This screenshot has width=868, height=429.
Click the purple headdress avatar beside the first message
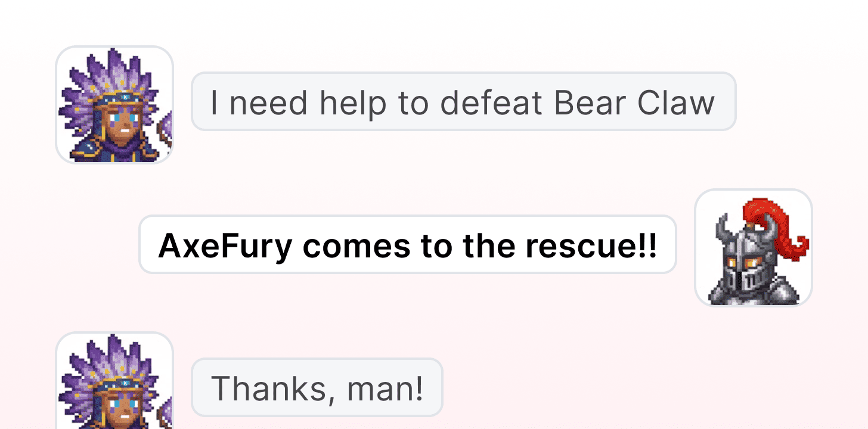point(114,105)
